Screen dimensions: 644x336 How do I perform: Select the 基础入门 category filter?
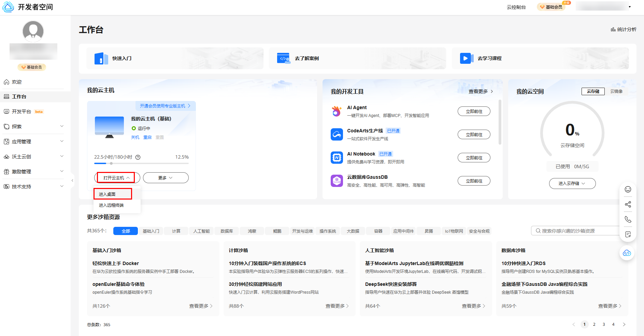[151, 231]
